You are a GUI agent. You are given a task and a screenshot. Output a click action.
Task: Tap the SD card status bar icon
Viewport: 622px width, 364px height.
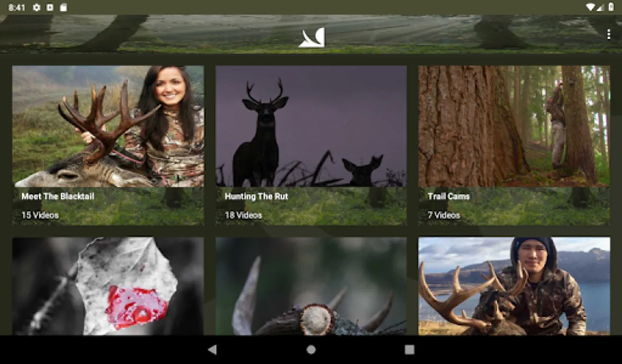(x=63, y=7)
